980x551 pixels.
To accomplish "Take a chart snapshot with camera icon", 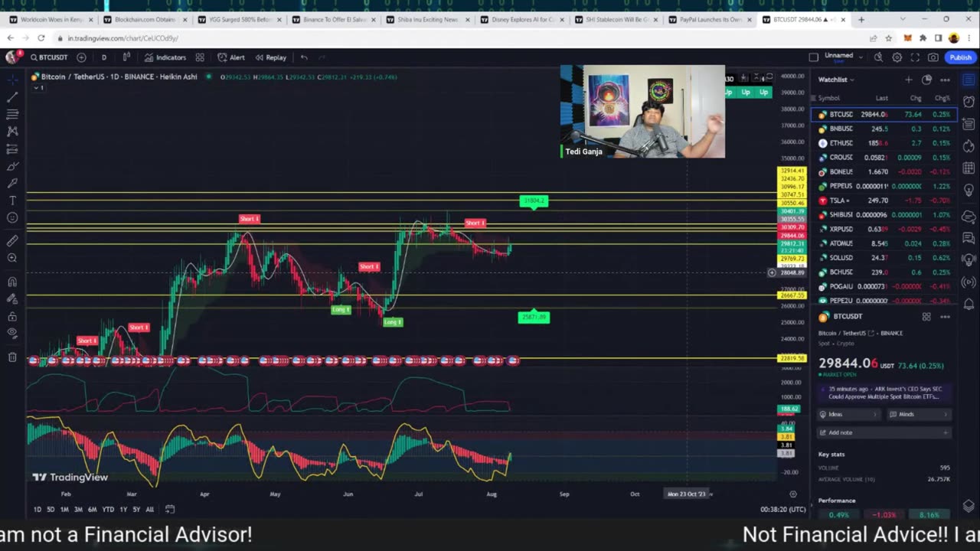I will coord(933,57).
